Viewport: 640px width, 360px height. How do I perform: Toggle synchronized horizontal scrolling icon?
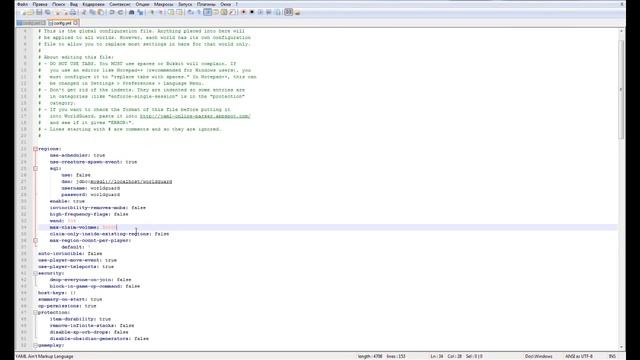(x=179, y=12)
